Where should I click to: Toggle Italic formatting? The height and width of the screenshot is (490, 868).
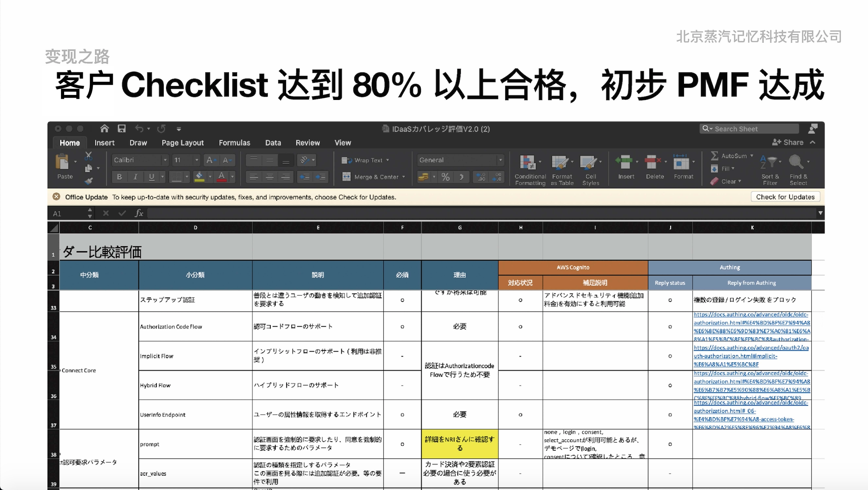coord(135,177)
